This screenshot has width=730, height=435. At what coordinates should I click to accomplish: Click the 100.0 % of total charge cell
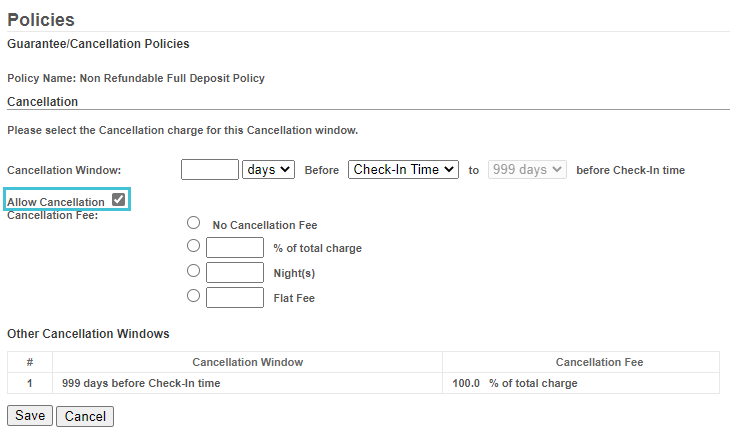[x=581, y=383]
